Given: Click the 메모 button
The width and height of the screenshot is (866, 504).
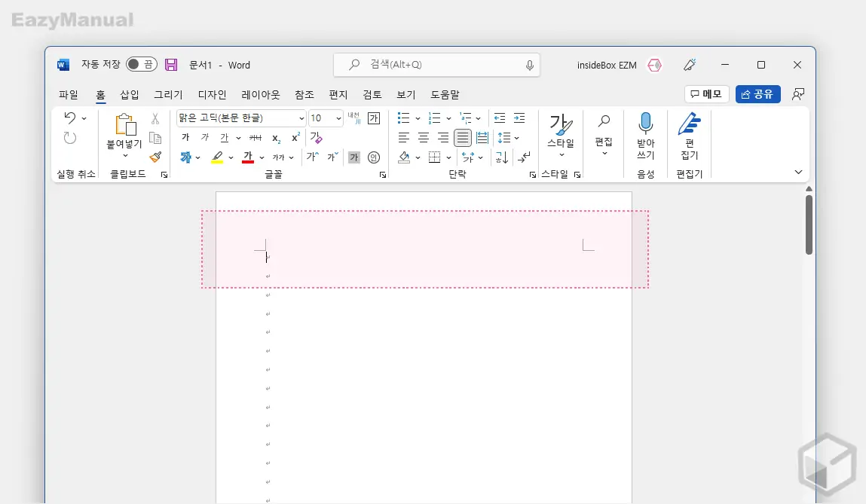Looking at the screenshot, I should (707, 94).
